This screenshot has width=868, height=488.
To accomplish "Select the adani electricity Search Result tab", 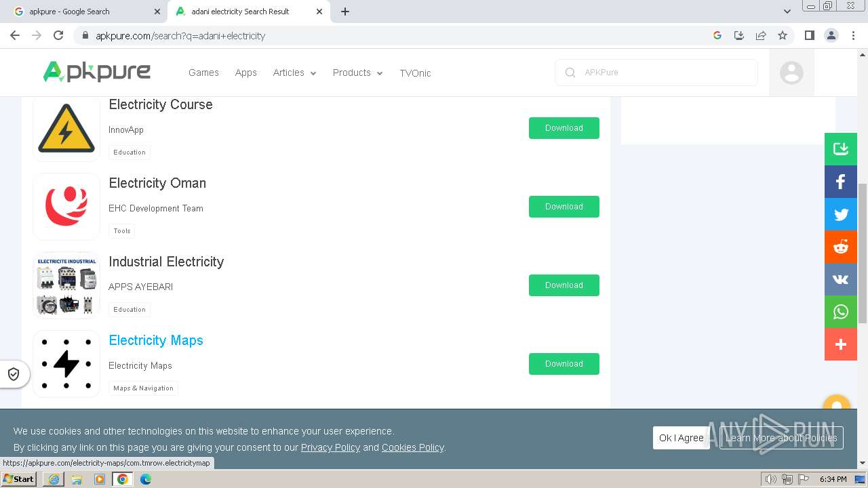I will 248,12.
